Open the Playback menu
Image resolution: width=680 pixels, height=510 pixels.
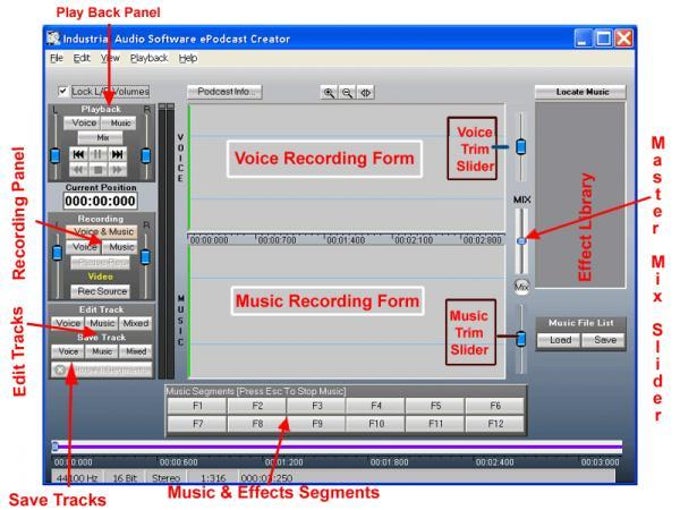(149, 58)
